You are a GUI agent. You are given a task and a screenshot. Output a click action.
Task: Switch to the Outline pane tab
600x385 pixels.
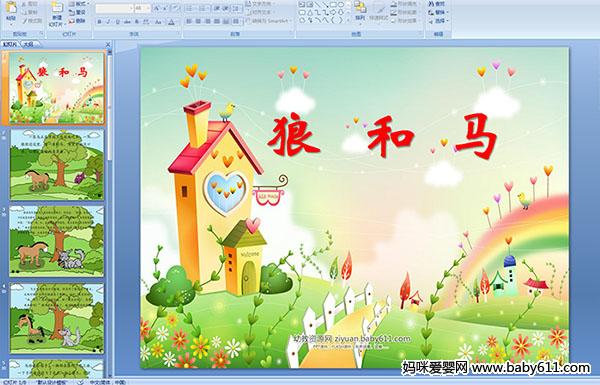(x=28, y=44)
